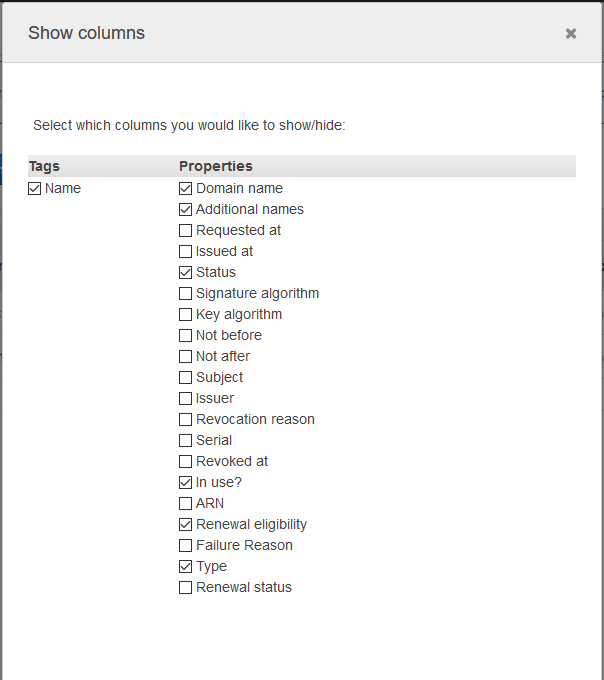Uncheck the Name tag checkbox
The height and width of the screenshot is (680, 604).
tap(35, 188)
